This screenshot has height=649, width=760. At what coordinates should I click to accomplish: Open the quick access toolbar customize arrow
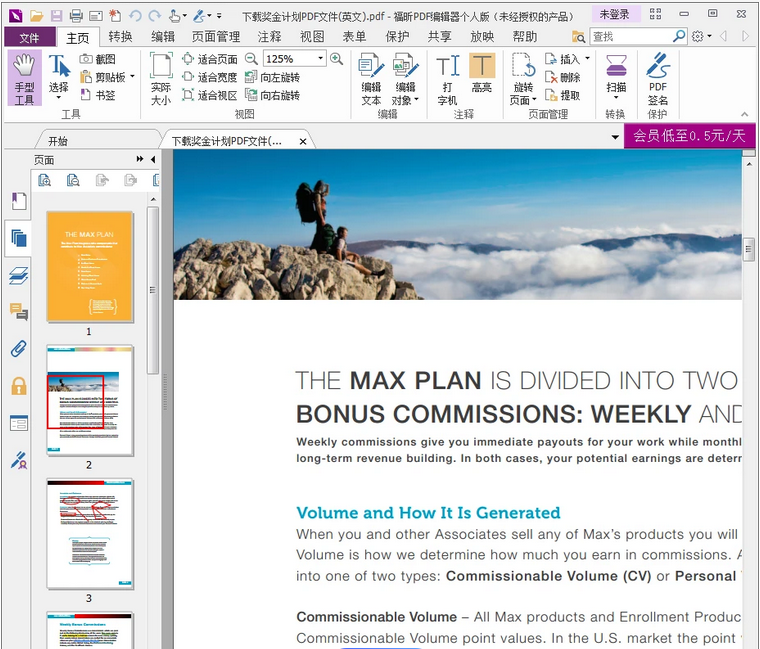(x=219, y=16)
